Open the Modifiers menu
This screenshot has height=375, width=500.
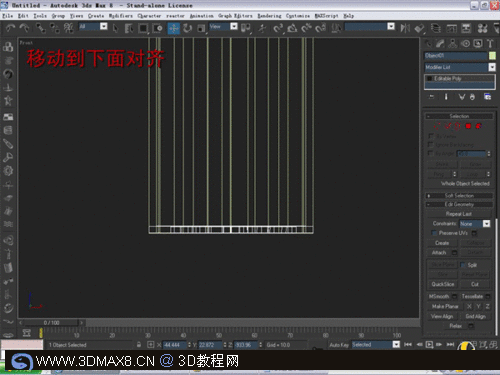(x=121, y=16)
